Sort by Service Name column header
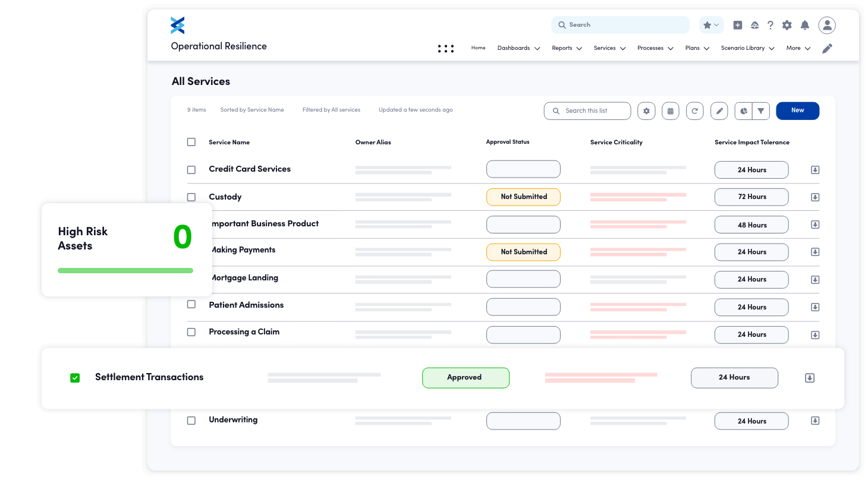Screen dimensions: 868x499 [x=229, y=143]
